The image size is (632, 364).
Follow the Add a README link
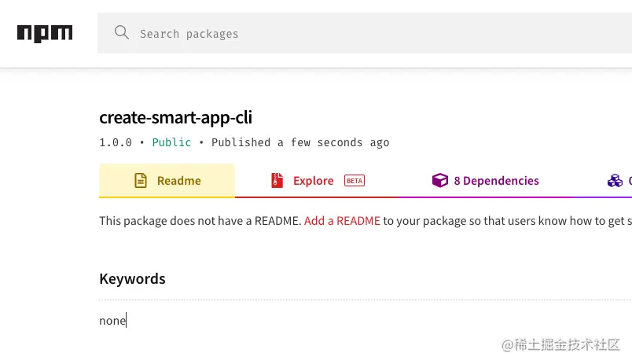tap(342, 221)
